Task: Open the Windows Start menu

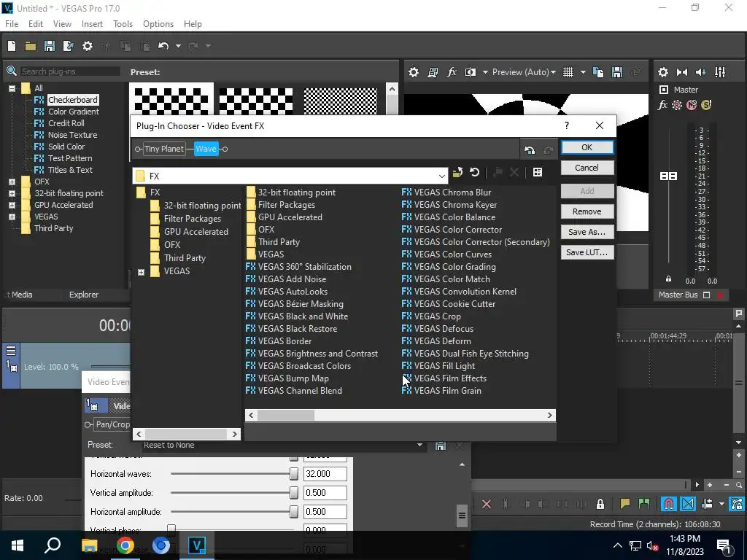Action: 18,545
